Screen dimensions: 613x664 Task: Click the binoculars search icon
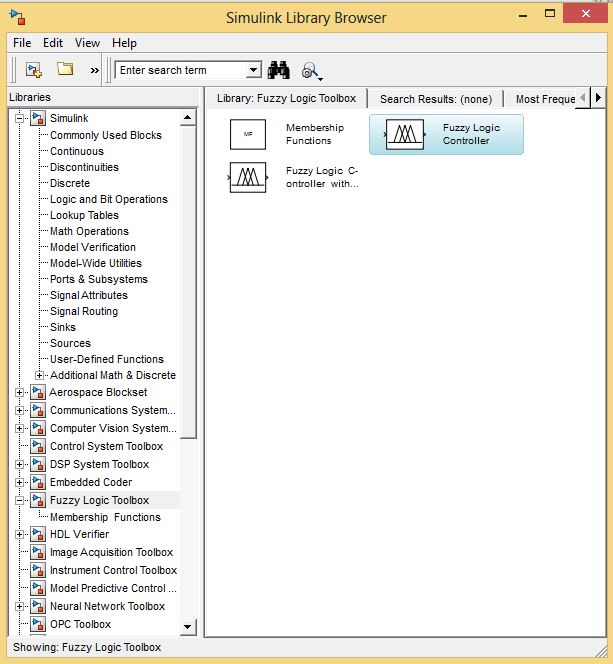[279, 70]
